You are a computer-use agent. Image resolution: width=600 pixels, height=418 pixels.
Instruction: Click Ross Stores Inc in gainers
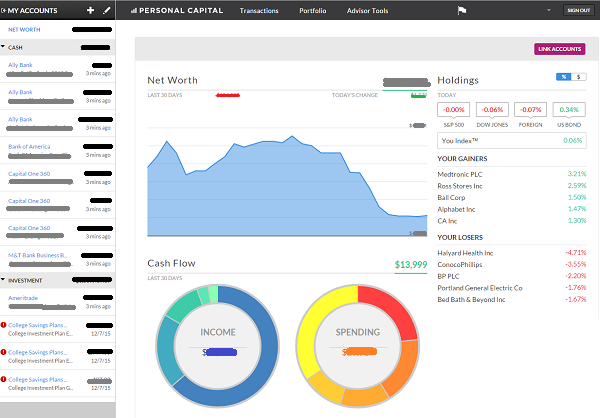tap(460, 186)
